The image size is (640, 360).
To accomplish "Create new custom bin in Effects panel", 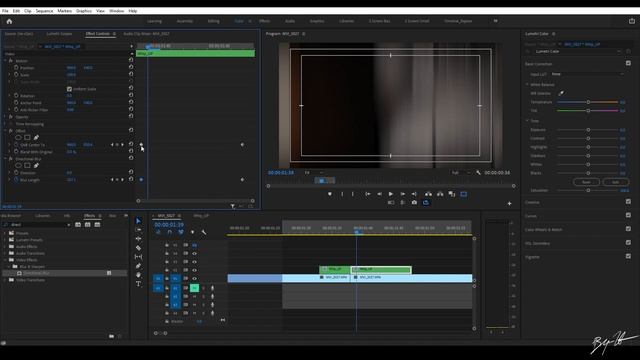I will [x=111, y=336].
